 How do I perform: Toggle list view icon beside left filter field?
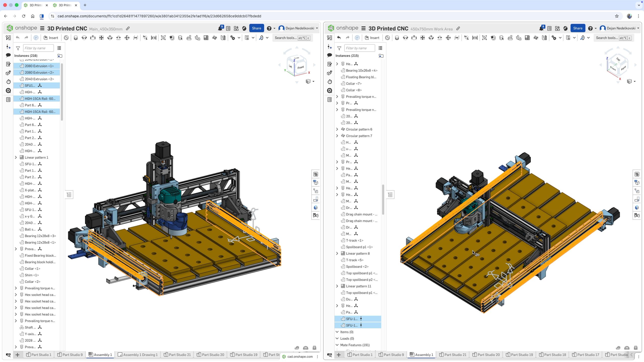click(59, 48)
